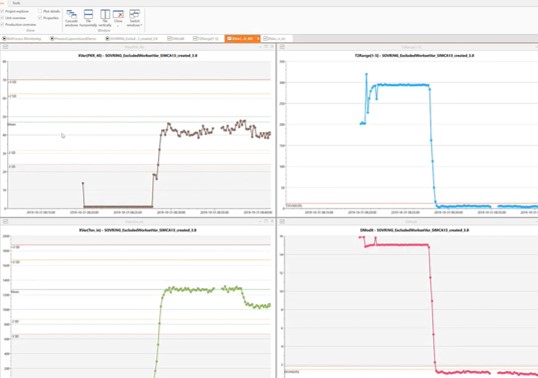Image resolution: width=538 pixels, height=378 pixels.
Task: Toggle the Properties checkbox
Action: [x=40, y=18]
